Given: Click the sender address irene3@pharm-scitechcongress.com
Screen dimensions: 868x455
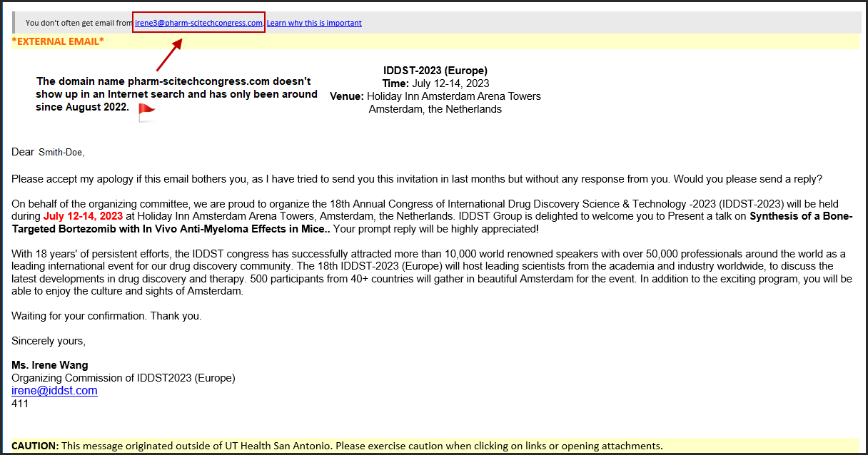Looking at the screenshot, I should (x=198, y=23).
